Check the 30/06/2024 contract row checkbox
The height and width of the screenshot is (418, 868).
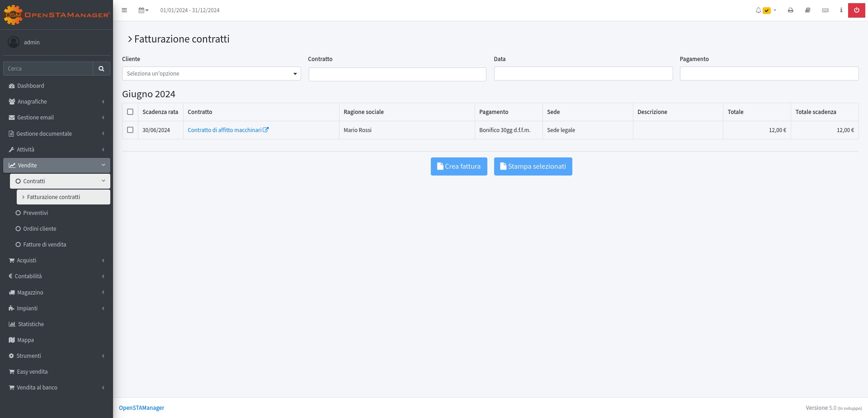[x=130, y=130]
